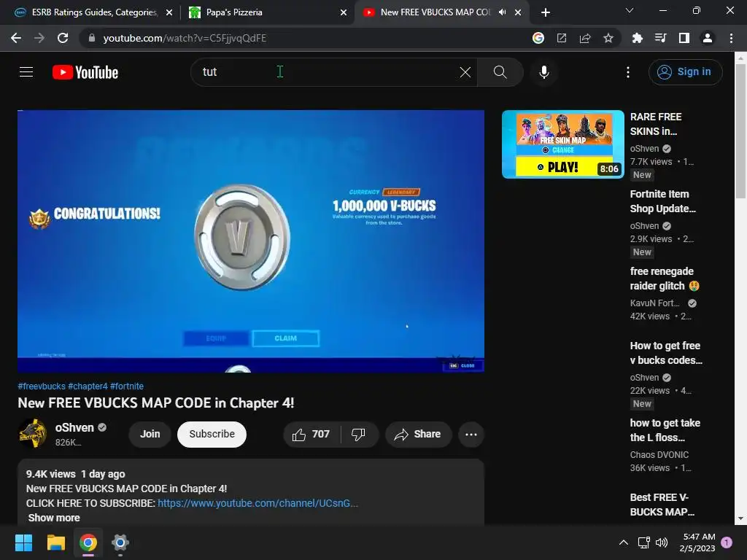Click the Sign in button
The image size is (747, 560).
[685, 72]
